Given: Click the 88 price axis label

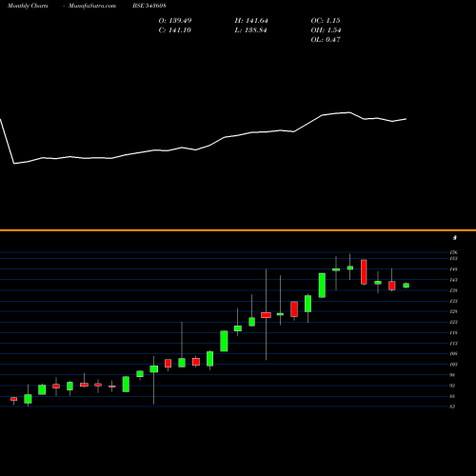Looking at the screenshot, I should click(452, 396).
